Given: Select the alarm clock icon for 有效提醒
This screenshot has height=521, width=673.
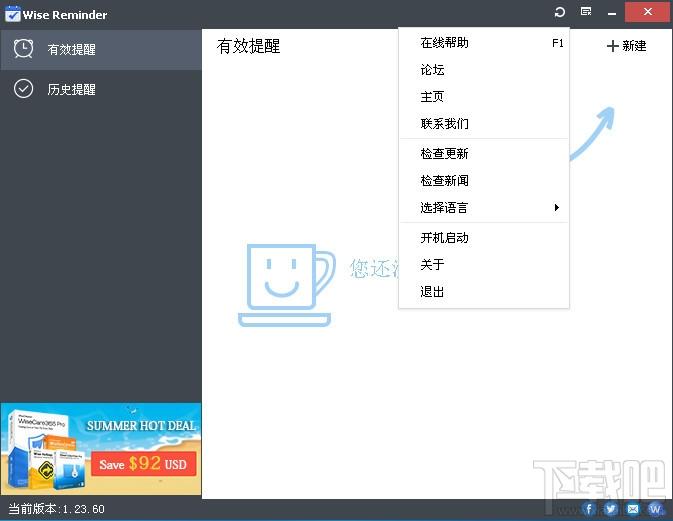Looking at the screenshot, I should click(23, 48).
